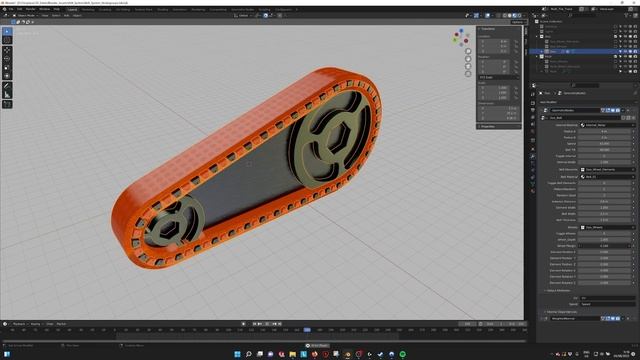Switch perspective/orthographic with the grid navigation button

tap(468, 74)
